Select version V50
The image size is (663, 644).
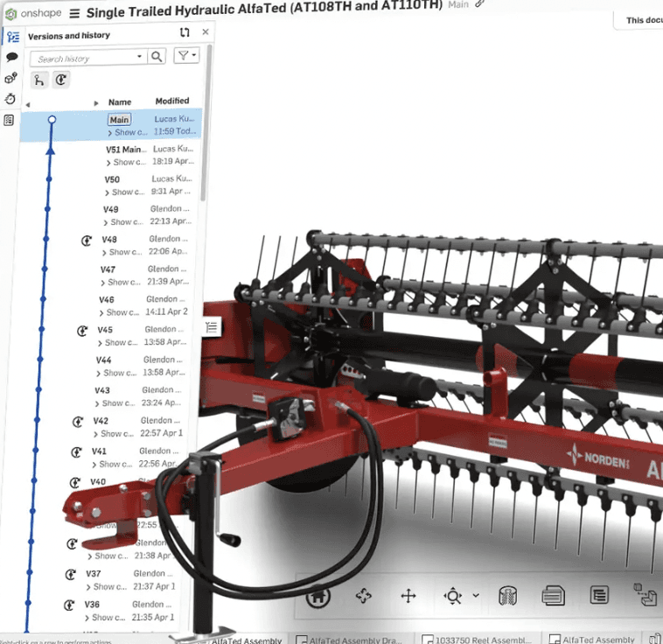tap(112, 179)
